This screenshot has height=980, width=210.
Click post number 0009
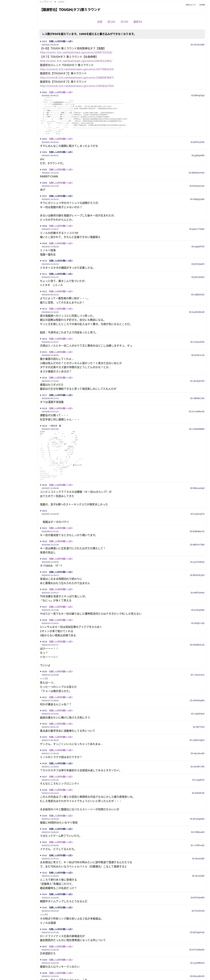click(45, 244)
